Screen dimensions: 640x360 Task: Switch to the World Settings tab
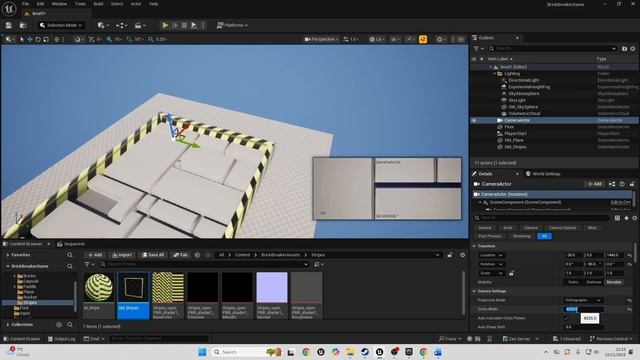click(x=543, y=174)
